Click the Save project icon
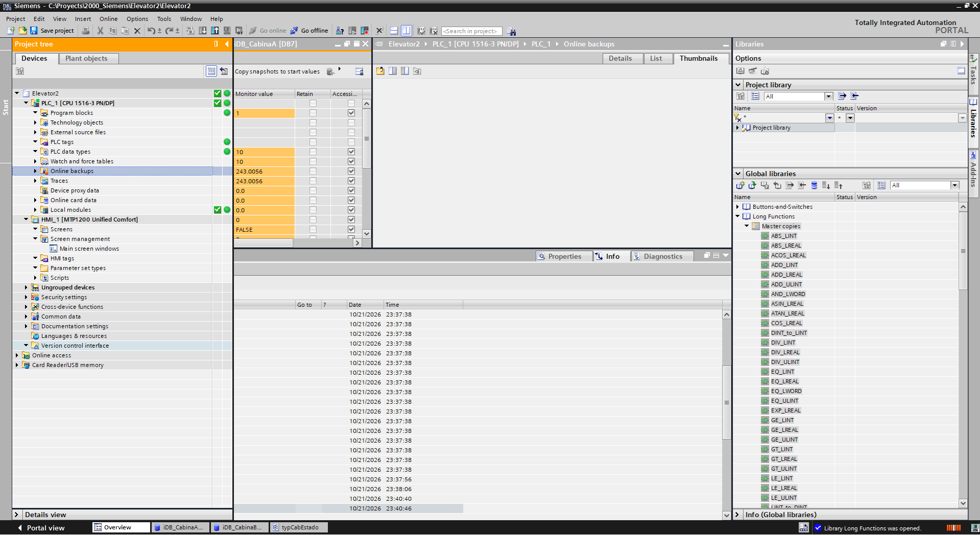Viewport: 980px width, 535px height. click(x=34, y=31)
